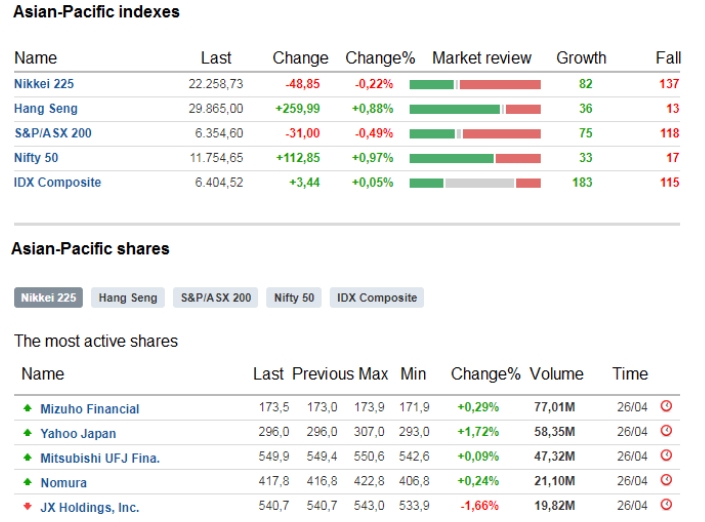Click the Nikkei last value 22.258,73
This screenshot has height=522, width=705.
point(216,84)
